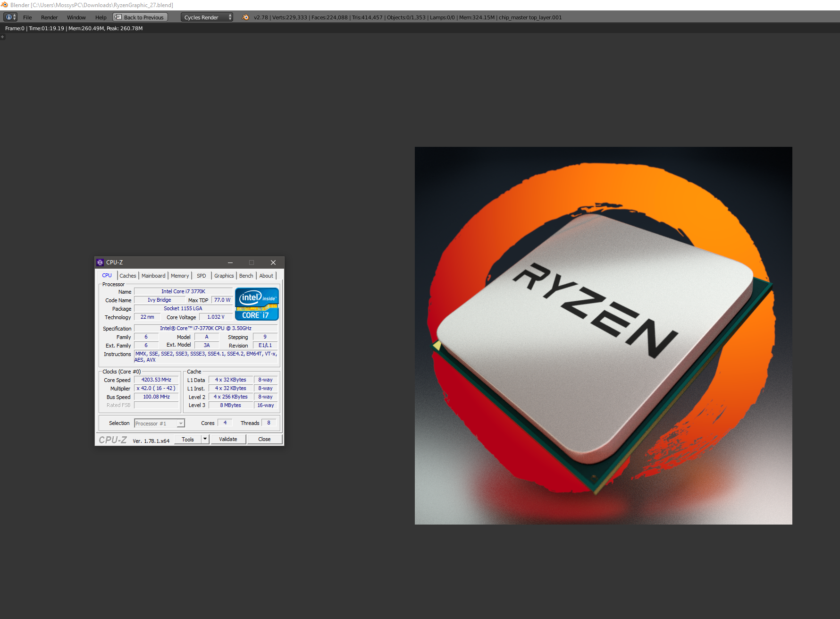The width and height of the screenshot is (840, 619).
Task: Click the Close button in CPU-Z
Action: [264, 439]
